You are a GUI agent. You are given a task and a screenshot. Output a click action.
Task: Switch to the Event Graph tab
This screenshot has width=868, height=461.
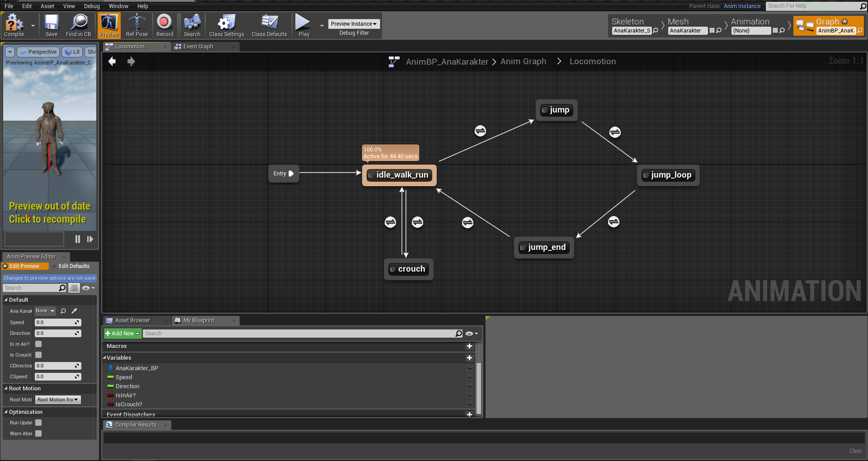coord(198,47)
